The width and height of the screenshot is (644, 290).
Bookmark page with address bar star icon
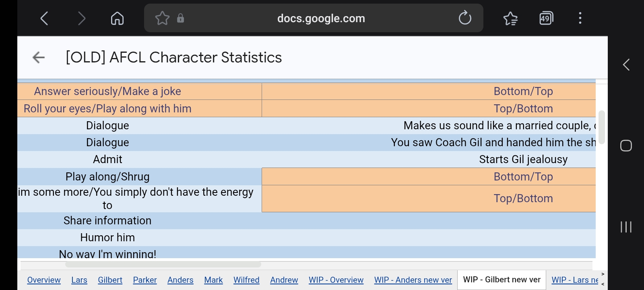[162, 18]
